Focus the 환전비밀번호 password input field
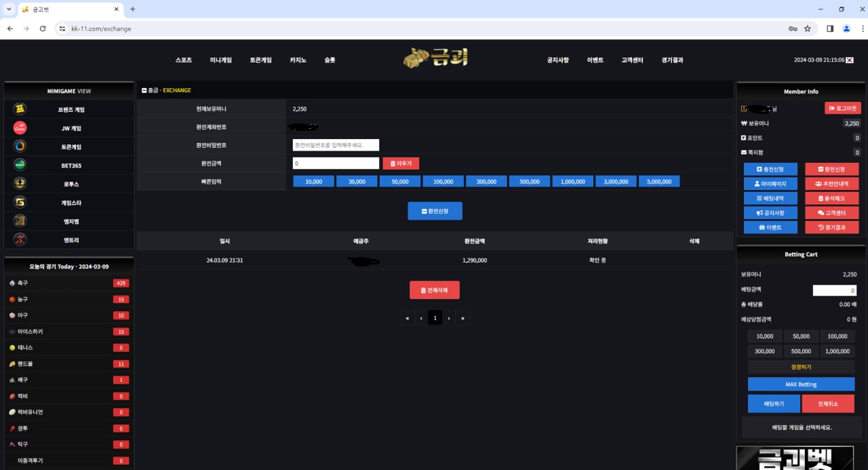 (x=336, y=144)
